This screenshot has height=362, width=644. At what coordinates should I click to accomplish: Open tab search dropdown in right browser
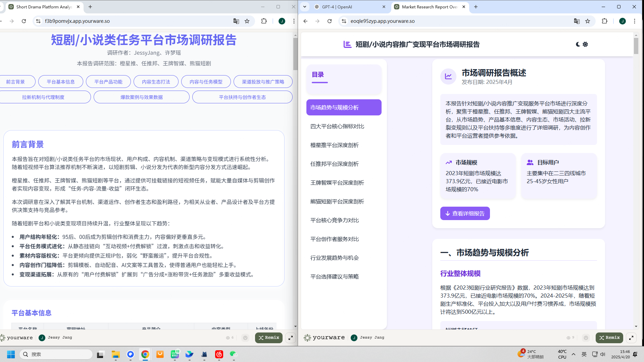coord(305,7)
